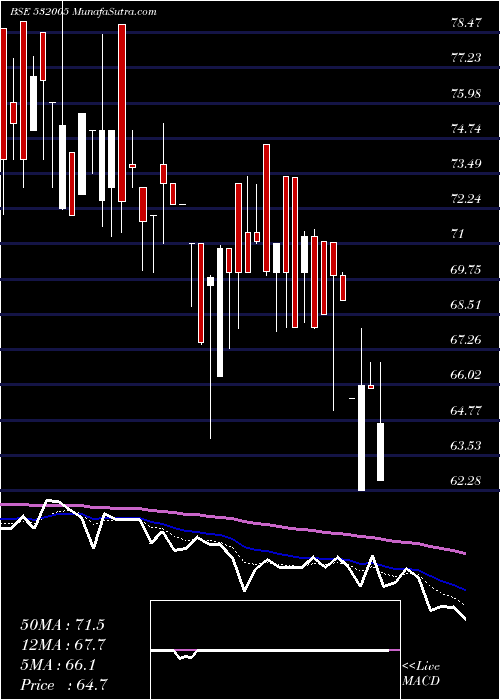The width and height of the screenshot is (500, 700).
Task: Click the 68.51 price axis label
Action: 467,305
